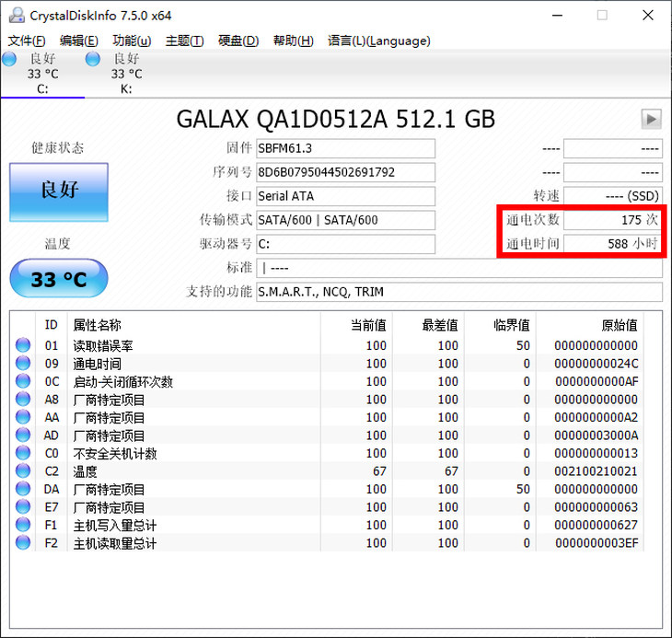The width and height of the screenshot is (672, 638).
Task: Open the 文件(F) menu
Action: coord(27,41)
